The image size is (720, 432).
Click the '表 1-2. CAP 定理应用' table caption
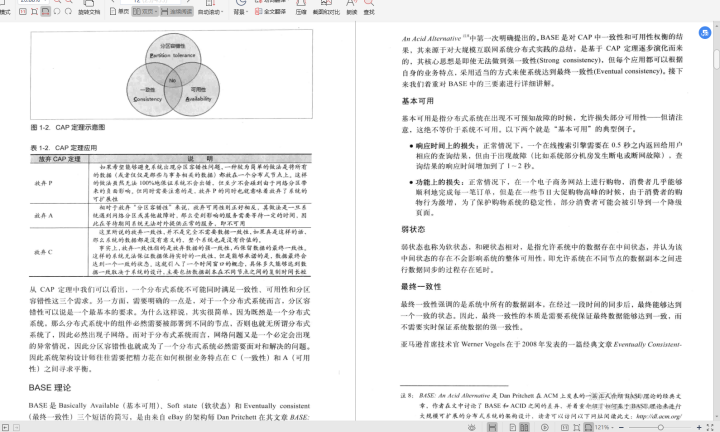pos(64,148)
